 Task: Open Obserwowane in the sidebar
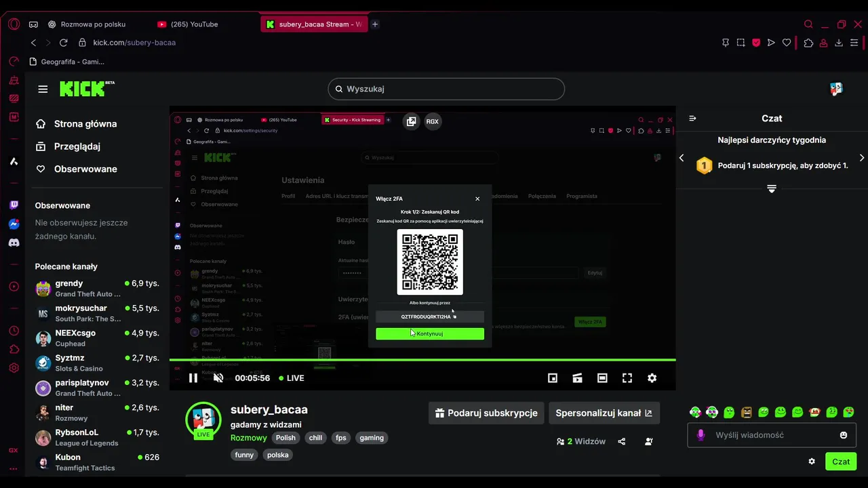[76, 169]
